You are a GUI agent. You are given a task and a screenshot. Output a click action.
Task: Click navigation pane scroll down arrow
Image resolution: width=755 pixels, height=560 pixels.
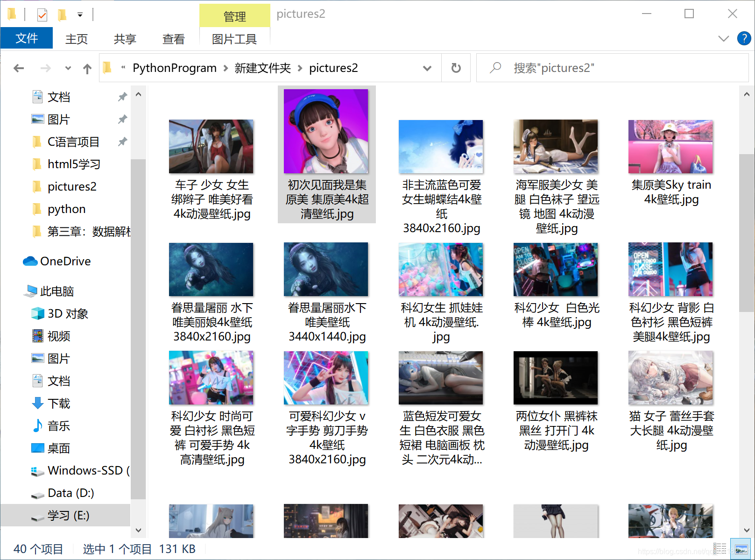pyautogui.click(x=138, y=530)
